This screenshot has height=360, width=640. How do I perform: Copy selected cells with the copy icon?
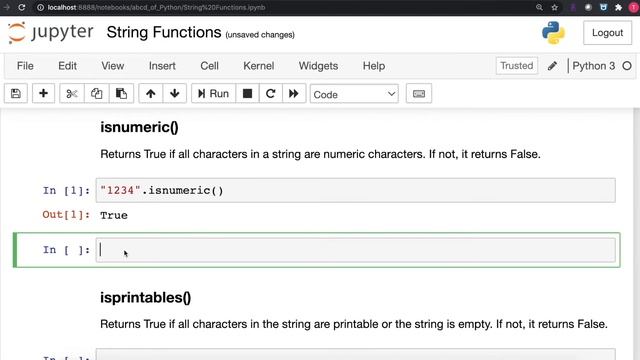point(97,93)
